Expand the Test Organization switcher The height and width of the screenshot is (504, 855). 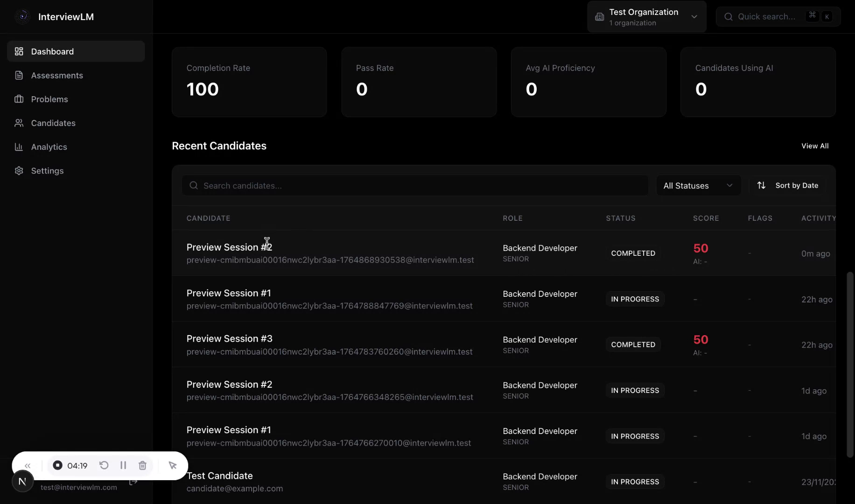(x=646, y=16)
